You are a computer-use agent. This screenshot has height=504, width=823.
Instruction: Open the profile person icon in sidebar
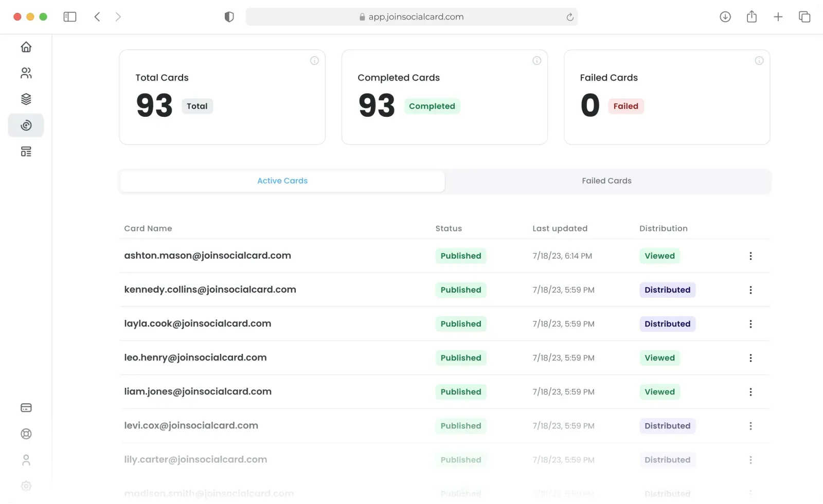26,460
